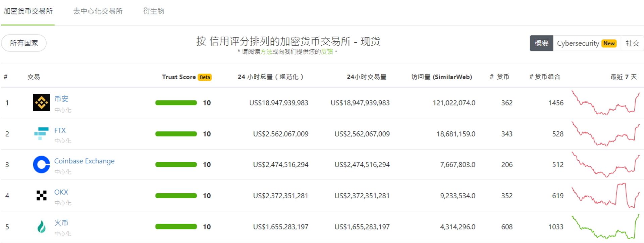Click the FTX logo icon
644x243 pixels.
coord(41,133)
